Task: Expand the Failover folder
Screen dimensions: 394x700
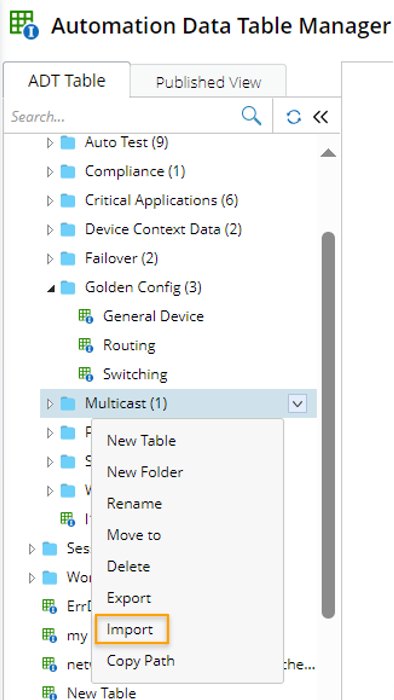Action: coord(50,258)
